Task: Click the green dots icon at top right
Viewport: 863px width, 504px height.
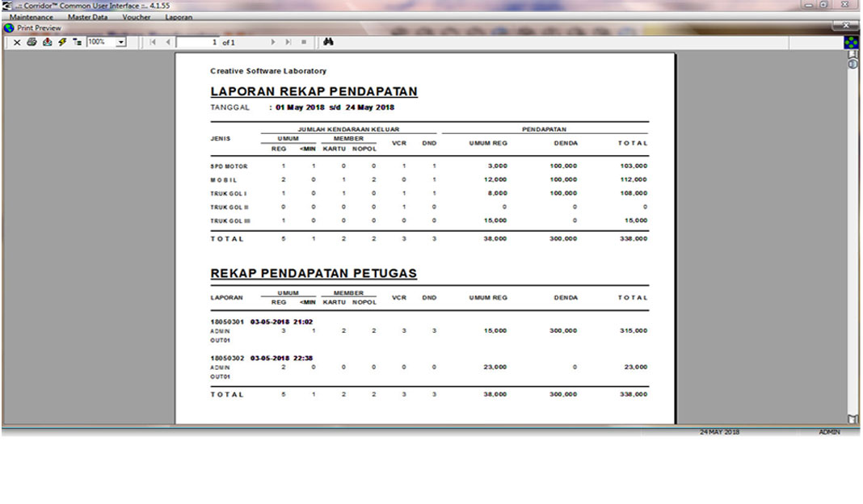Action: 852,42
